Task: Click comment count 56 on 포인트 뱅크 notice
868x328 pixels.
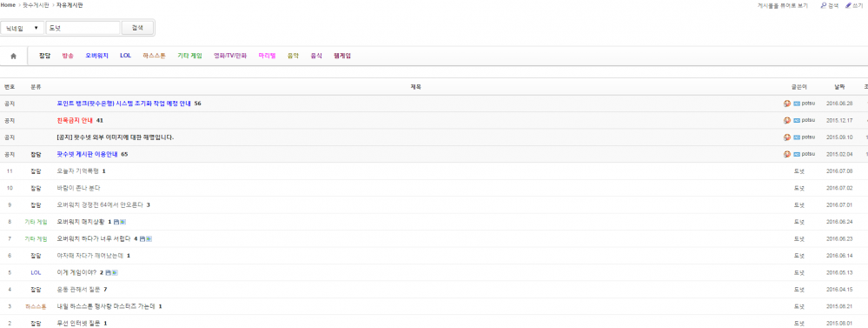Action: coord(197,104)
